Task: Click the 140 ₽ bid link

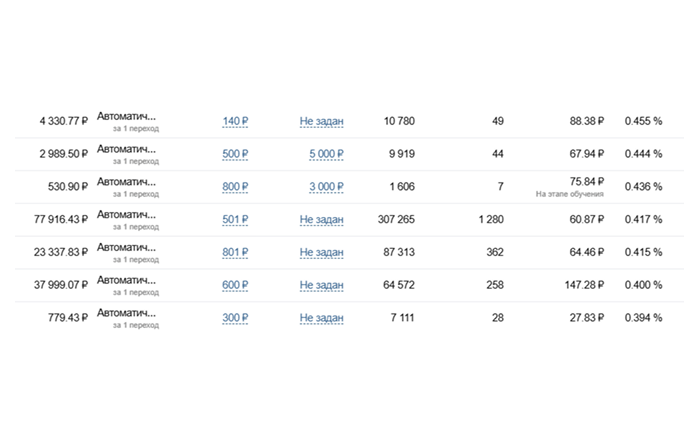Action: point(234,121)
